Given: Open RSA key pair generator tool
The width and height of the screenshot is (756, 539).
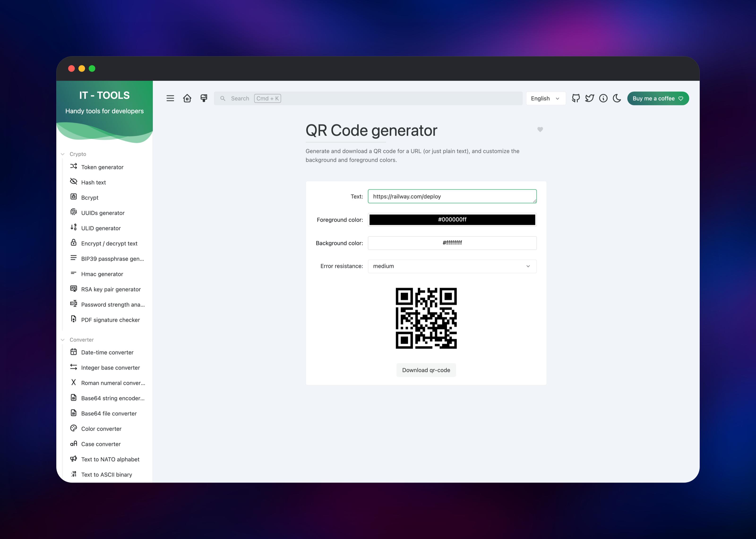Looking at the screenshot, I should coord(111,289).
